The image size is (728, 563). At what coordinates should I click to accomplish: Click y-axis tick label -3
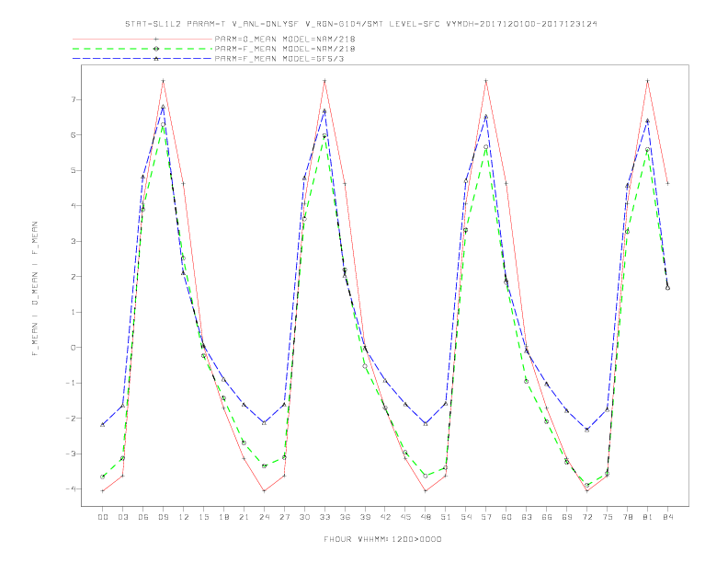pos(71,454)
